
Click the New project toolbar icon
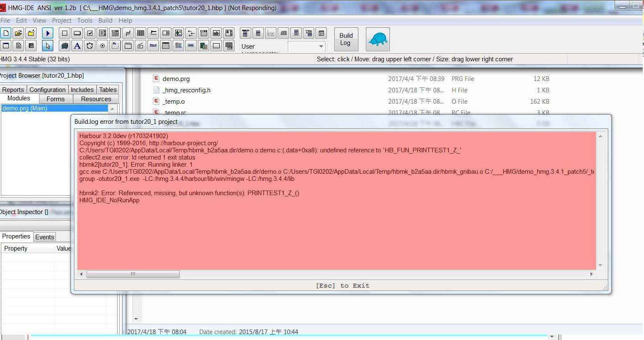click(x=6, y=33)
